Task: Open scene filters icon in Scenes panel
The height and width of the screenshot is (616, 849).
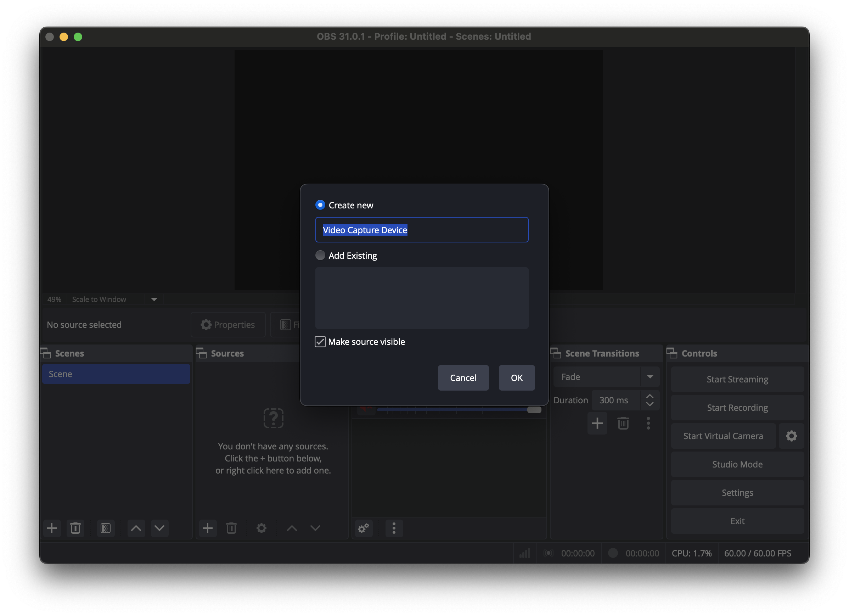Action: (x=106, y=528)
